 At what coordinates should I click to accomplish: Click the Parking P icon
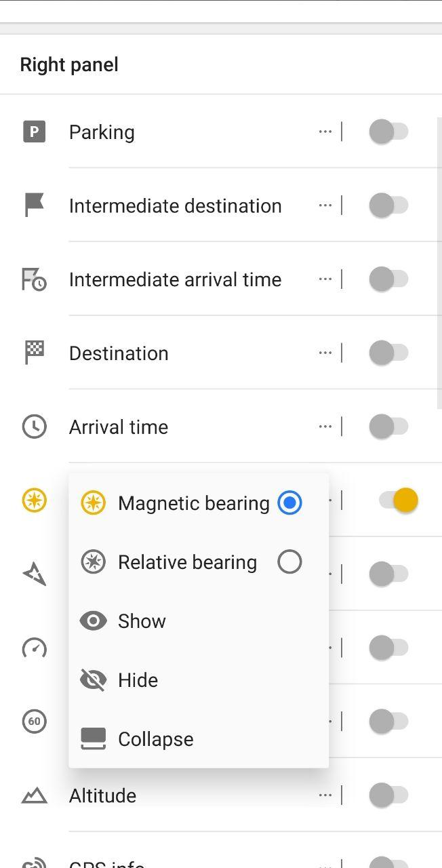point(34,132)
